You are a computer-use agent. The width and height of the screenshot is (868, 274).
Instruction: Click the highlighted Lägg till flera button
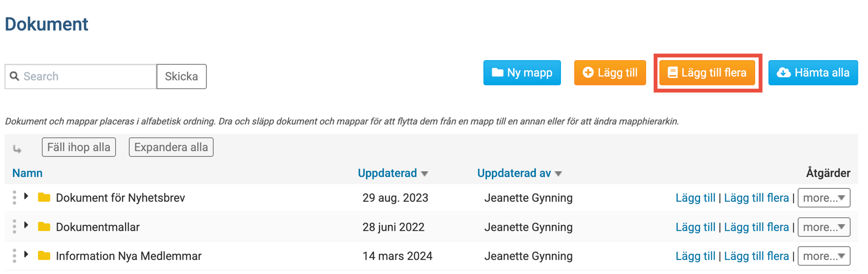coord(707,72)
